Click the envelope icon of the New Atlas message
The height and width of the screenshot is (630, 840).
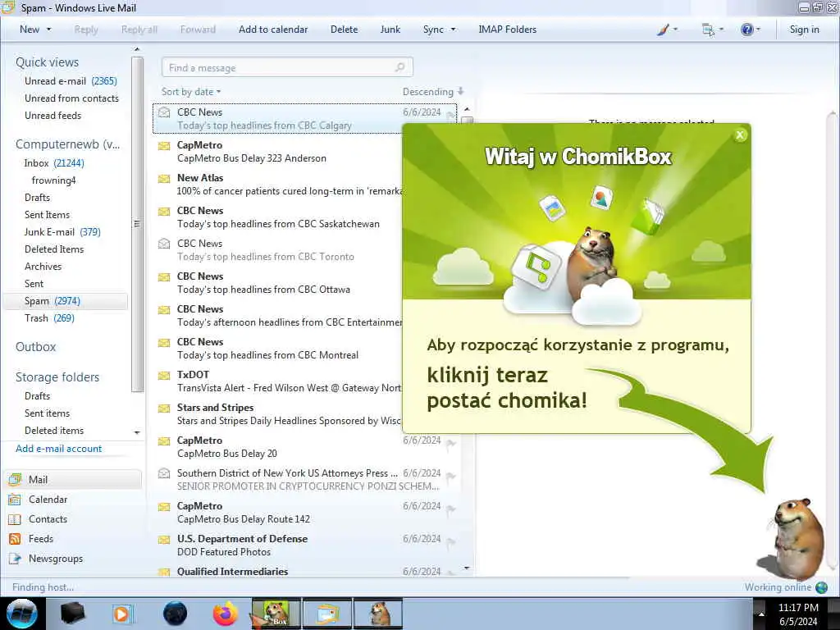point(164,178)
